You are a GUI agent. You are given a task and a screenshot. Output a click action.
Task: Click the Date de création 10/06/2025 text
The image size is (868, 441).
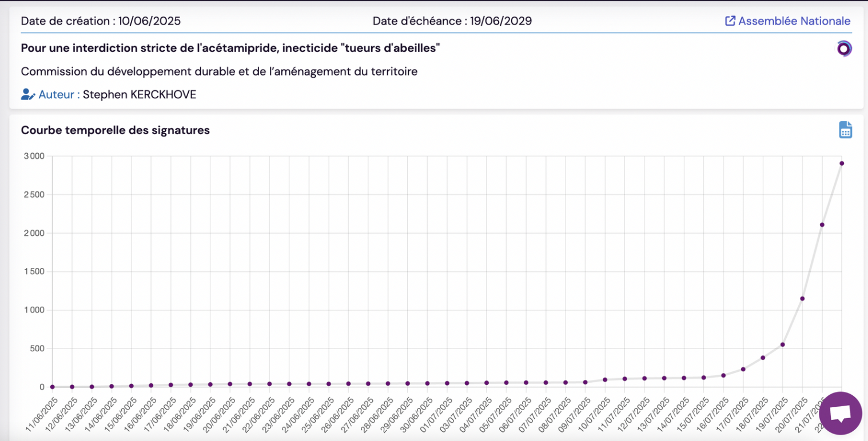[x=101, y=21]
